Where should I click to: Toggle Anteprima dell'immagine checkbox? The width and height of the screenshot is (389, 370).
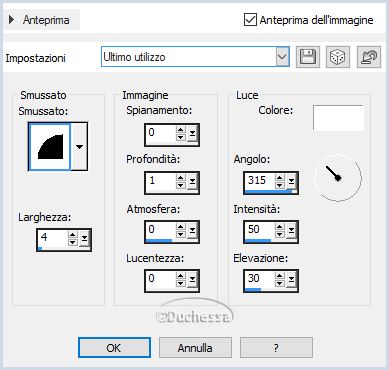[x=250, y=20]
